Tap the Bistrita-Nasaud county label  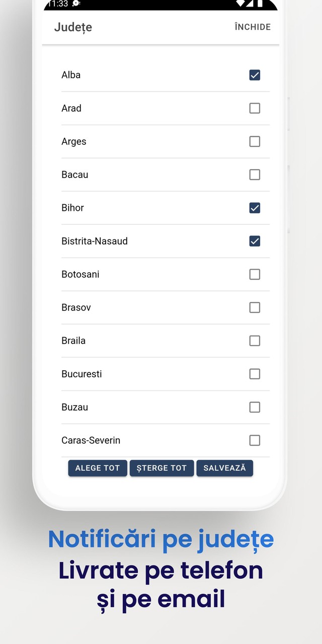pyautogui.click(x=95, y=241)
